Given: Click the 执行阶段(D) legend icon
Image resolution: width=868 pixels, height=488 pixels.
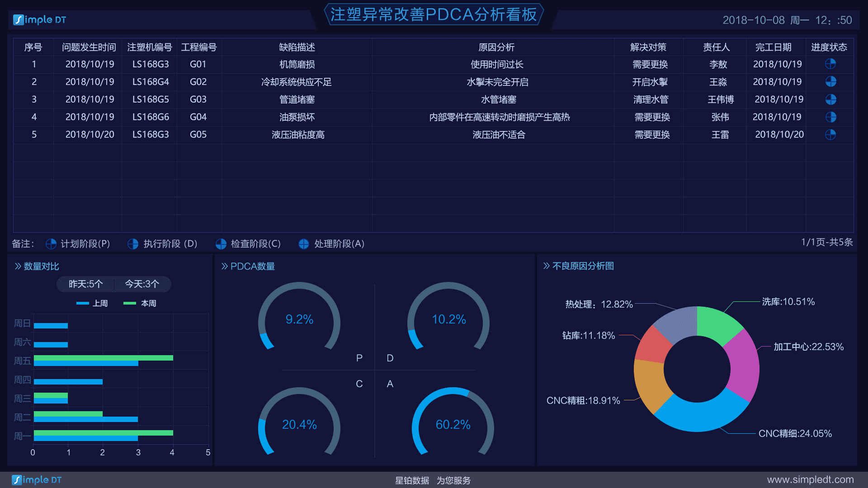Looking at the screenshot, I should click(133, 244).
